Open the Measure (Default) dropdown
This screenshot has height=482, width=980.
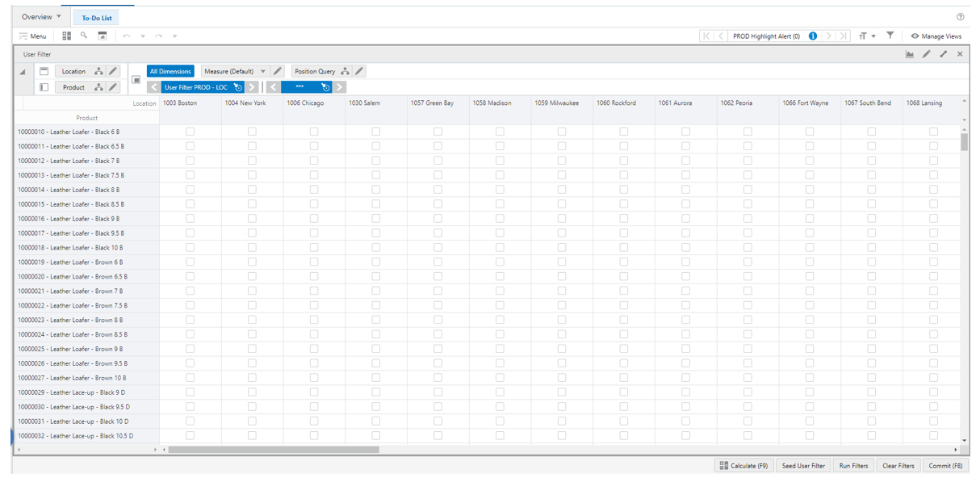pyautogui.click(x=265, y=71)
